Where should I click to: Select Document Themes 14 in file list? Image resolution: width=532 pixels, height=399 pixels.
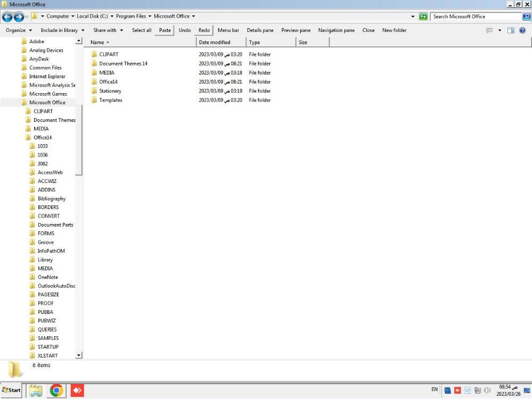point(123,63)
